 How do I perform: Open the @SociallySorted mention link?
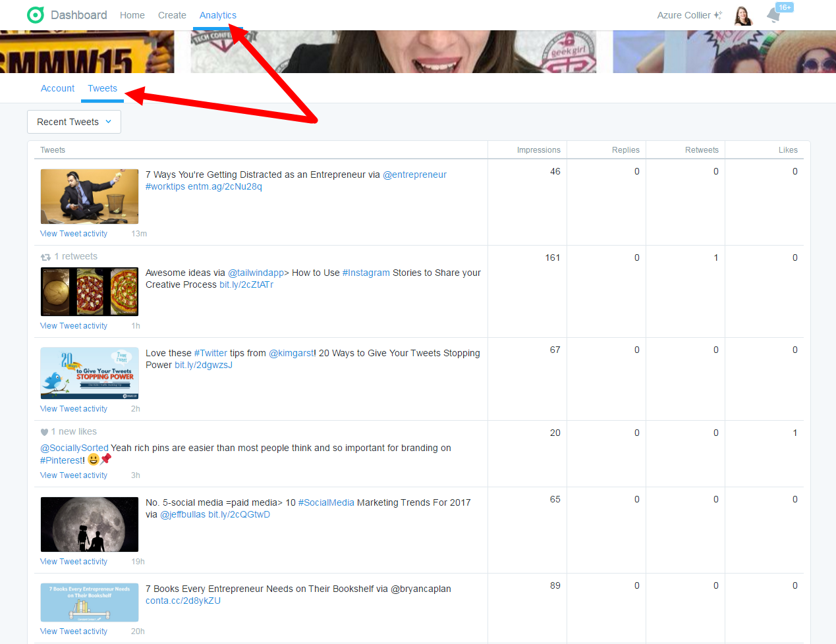point(74,448)
